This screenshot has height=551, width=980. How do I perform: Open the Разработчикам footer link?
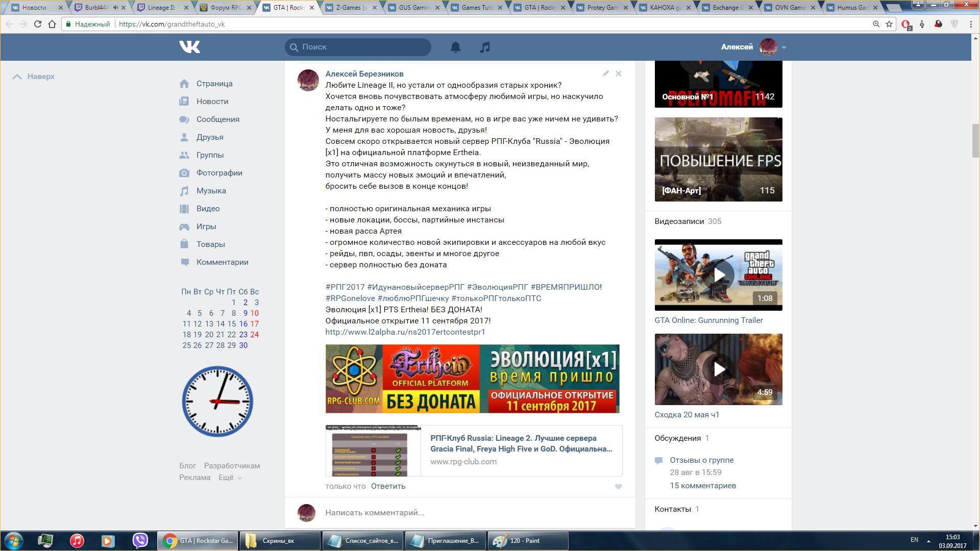click(232, 466)
